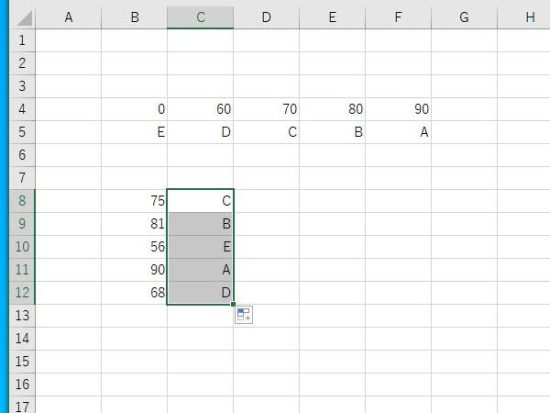Select column A header
Image resolution: width=550 pixels, height=413 pixels.
click(x=68, y=17)
